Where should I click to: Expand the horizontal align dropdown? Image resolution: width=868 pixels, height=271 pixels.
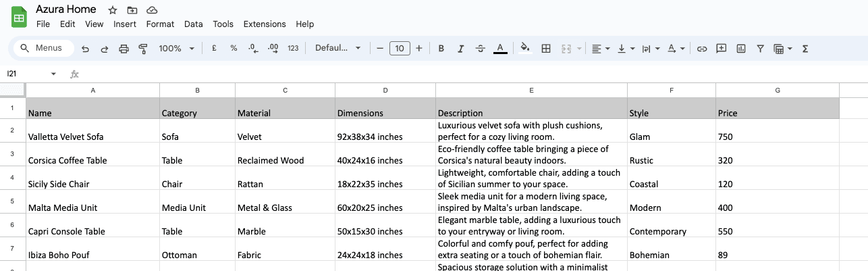(600, 49)
